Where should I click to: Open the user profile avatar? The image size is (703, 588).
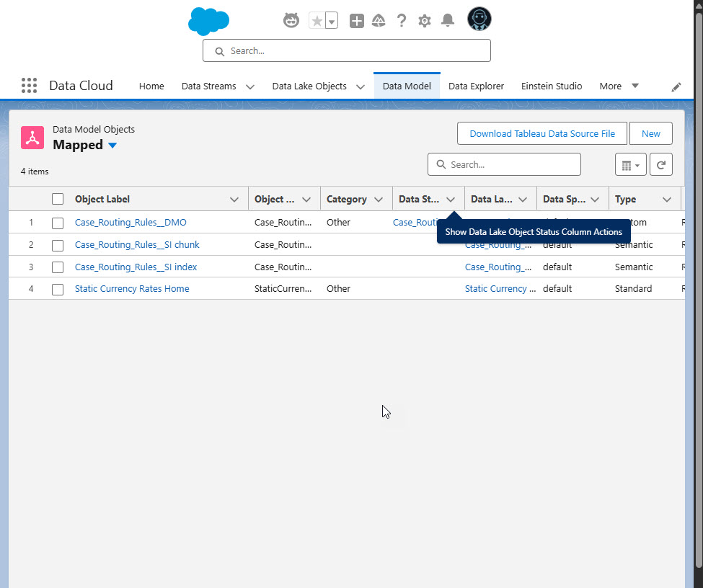tap(479, 19)
